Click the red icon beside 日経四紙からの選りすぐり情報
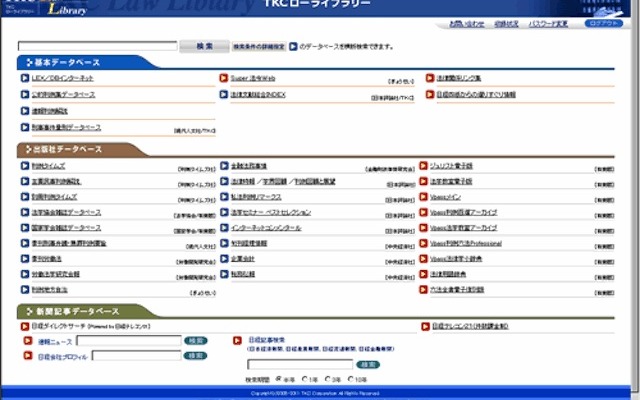The image size is (640, 400). coord(430,94)
